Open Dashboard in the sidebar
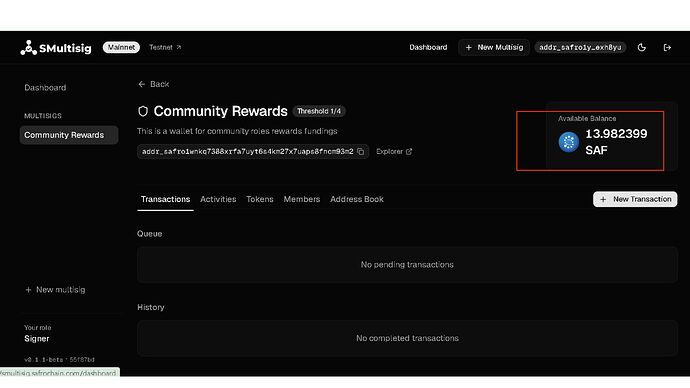Screen dimensions: 690x388 pyautogui.click(x=45, y=88)
